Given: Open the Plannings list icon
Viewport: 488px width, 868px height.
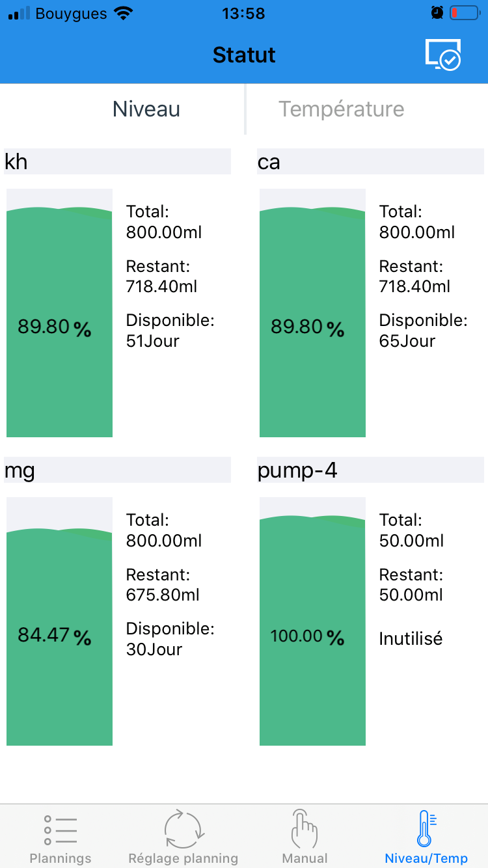Looking at the screenshot, I should click(x=61, y=830).
